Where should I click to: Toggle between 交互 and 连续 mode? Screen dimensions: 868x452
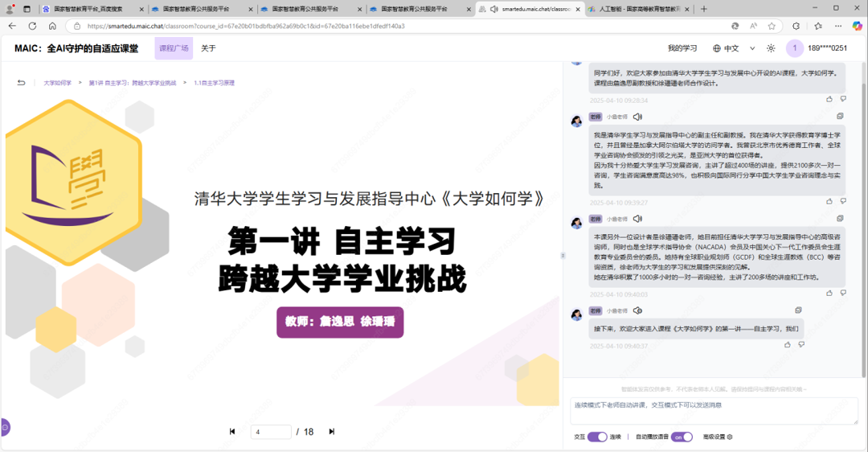[597, 437]
